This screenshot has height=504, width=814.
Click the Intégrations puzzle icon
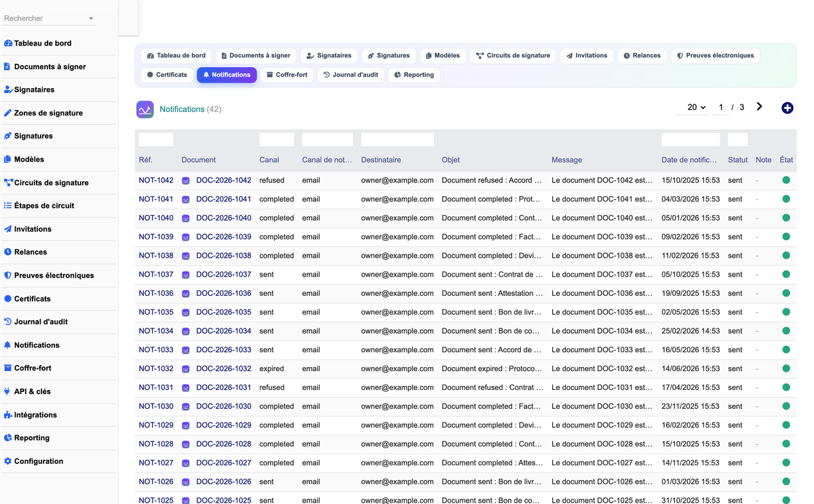(x=8, y=414)
